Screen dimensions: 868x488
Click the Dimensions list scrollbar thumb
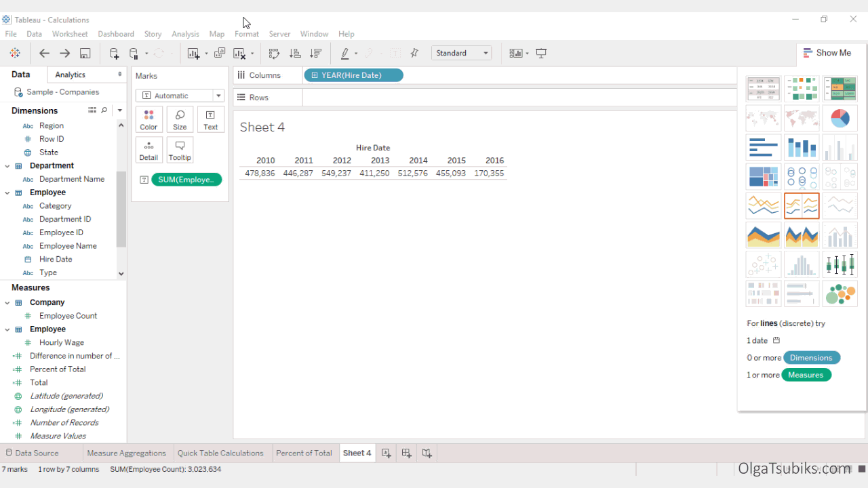click(121, 209)
